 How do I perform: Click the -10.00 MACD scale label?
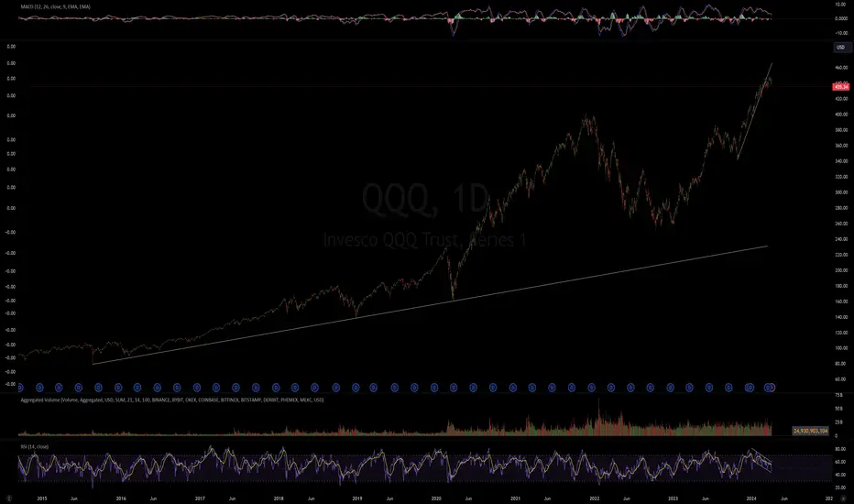[841, 33]
